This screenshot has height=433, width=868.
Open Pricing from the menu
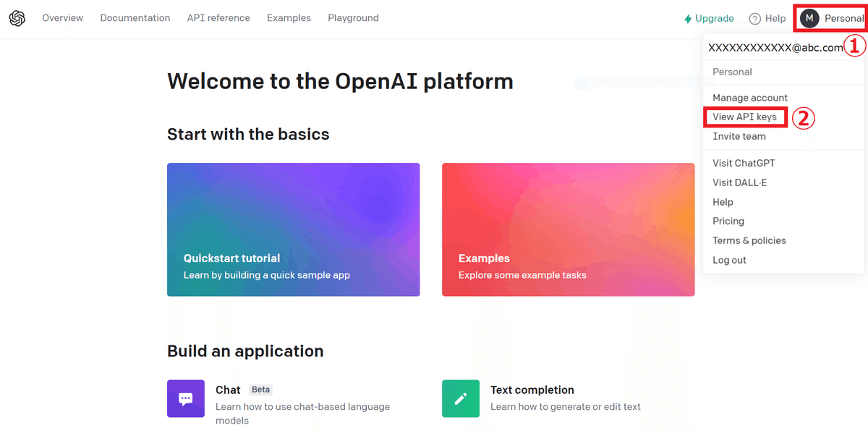pos(728,221)
